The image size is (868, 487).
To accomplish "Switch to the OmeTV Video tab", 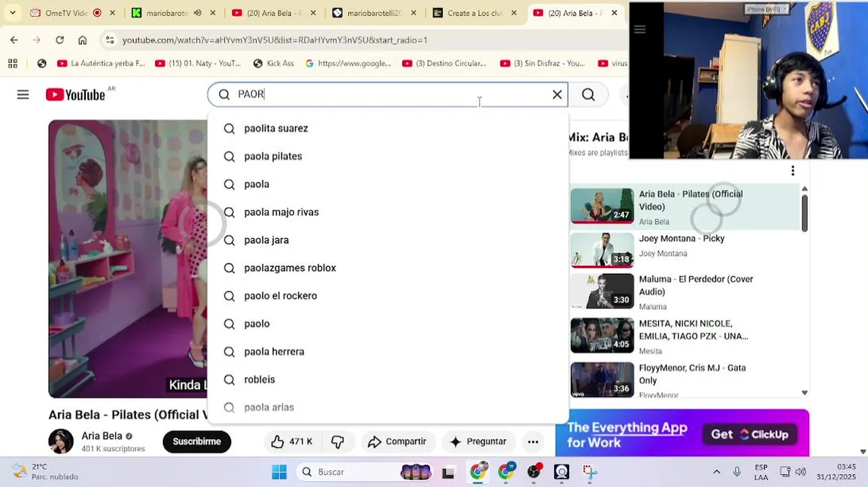I will (x=66, y=13).
